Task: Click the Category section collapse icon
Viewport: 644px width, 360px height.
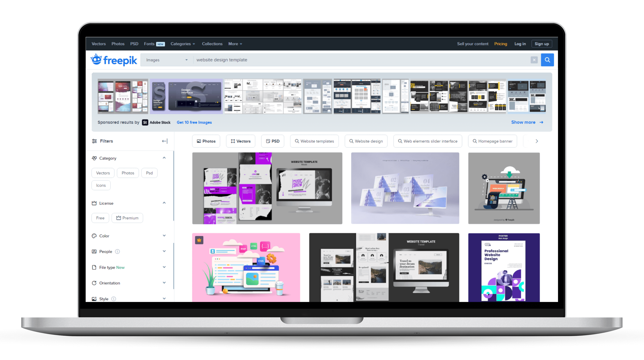Action: (164, 158)
